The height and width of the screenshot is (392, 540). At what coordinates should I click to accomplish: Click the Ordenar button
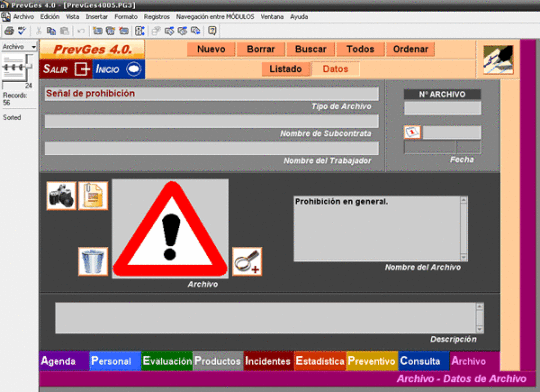click(x=411, y=49)
